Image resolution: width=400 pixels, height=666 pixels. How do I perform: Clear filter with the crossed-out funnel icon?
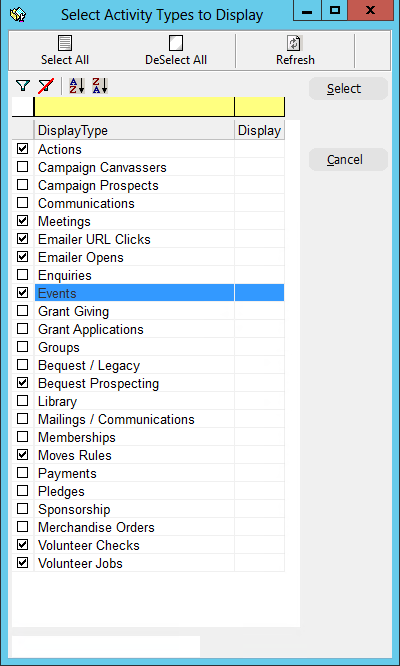tap(45, 86)
